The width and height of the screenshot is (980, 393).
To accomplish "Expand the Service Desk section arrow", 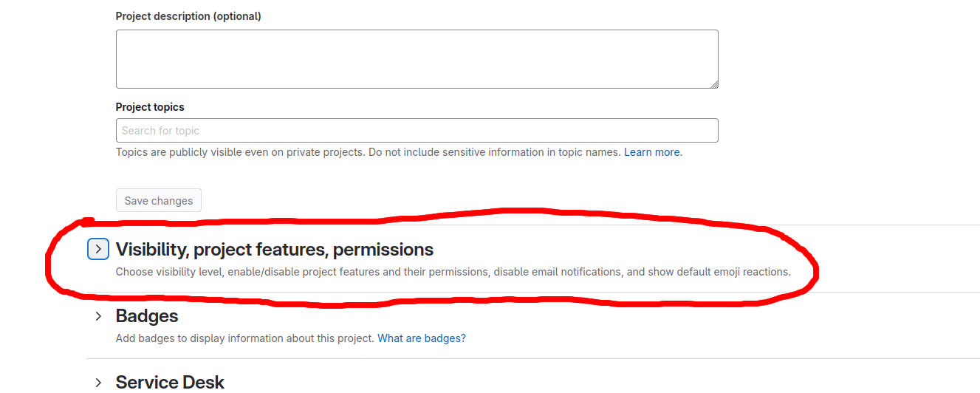I will point(98,382).
